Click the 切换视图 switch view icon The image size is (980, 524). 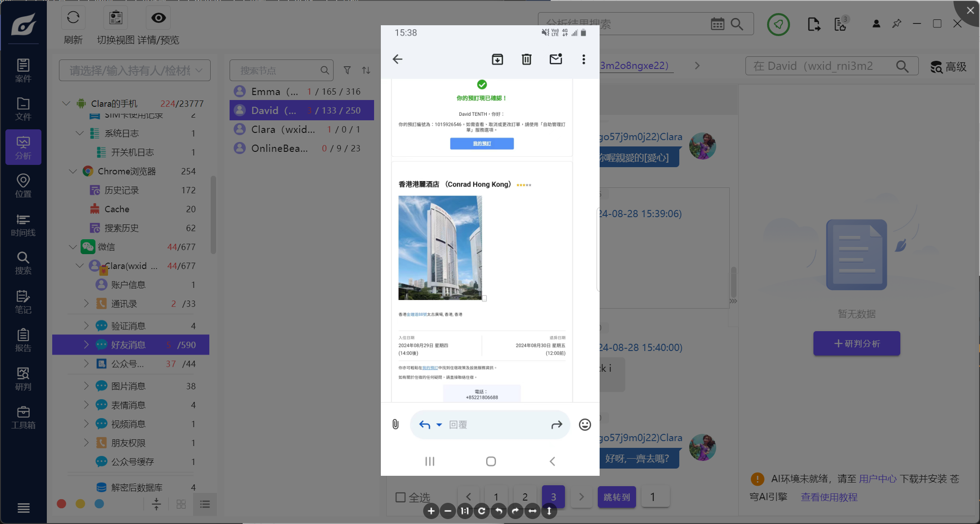[x=116, y=18]
